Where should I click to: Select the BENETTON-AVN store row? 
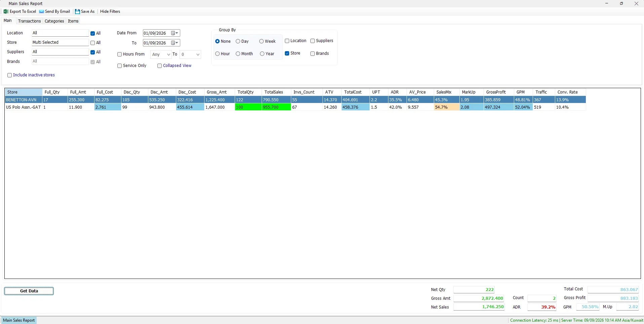pyautogui.click(x=295, y=100)
